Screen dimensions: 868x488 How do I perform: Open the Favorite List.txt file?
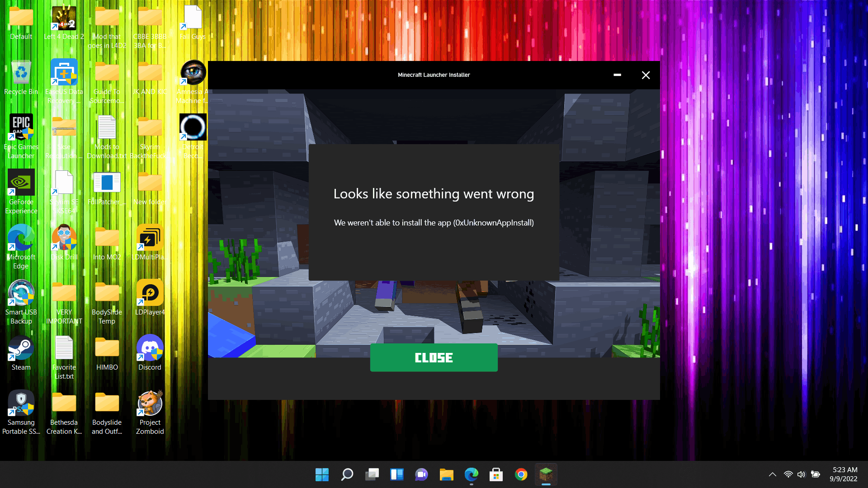click(64, 349)
